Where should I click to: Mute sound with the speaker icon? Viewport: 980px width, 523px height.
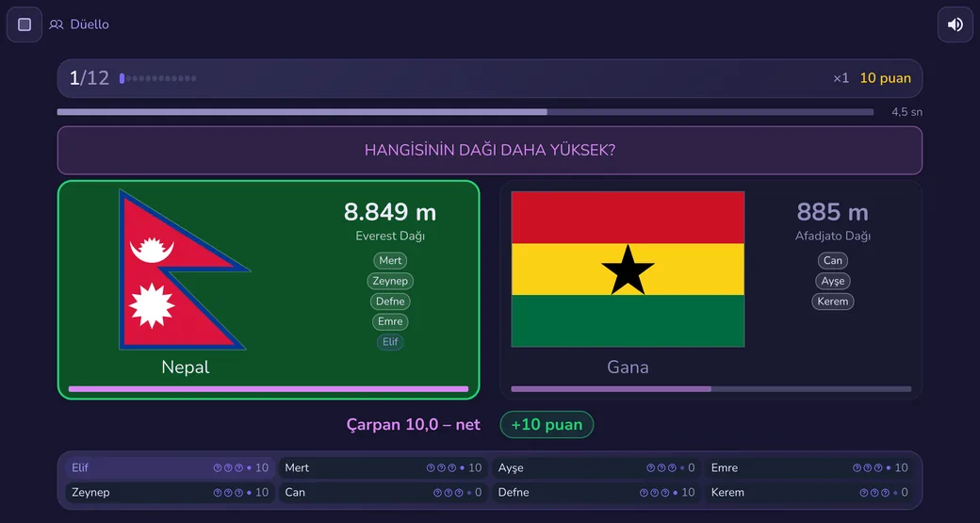pos(955,25)
